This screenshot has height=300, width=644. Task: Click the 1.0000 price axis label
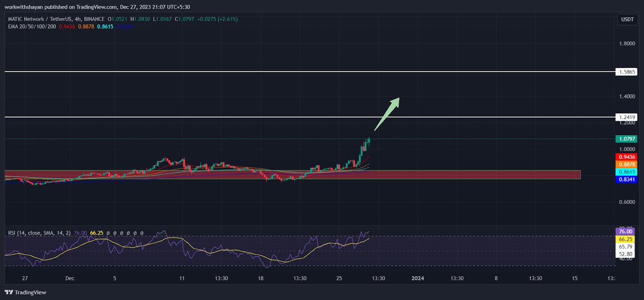[627, 149]
